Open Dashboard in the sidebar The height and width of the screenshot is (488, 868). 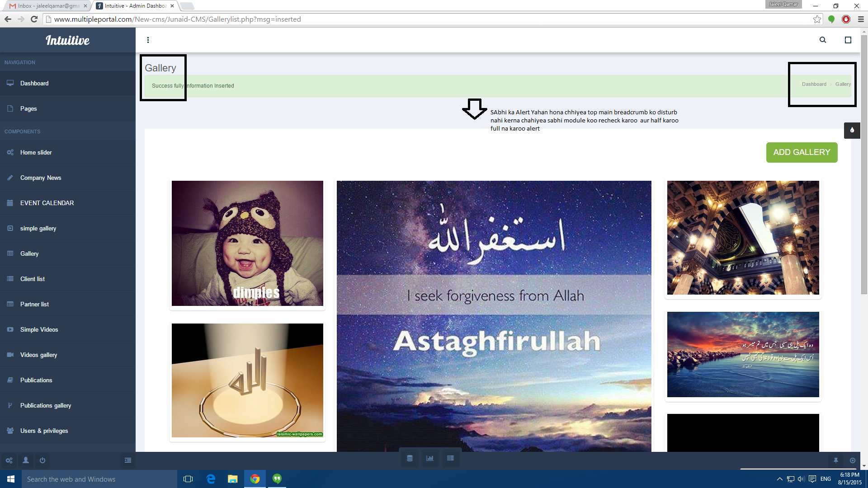tap(34, 83)
